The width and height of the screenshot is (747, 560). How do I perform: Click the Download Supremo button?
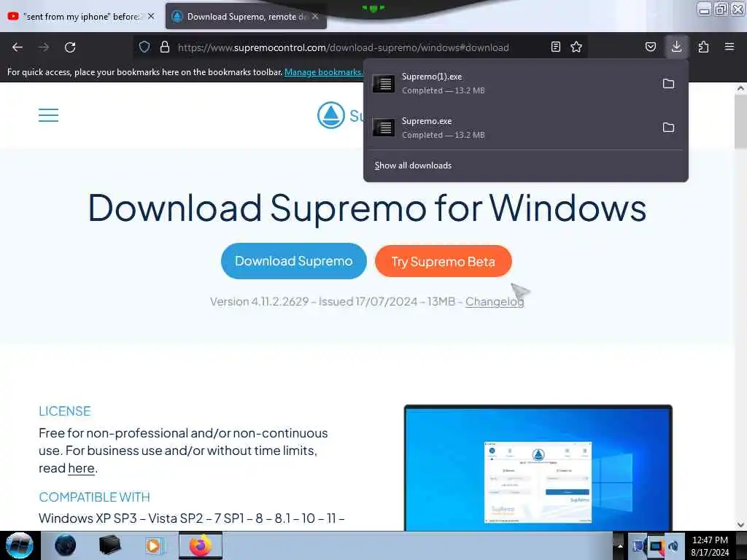coord(293,261)
